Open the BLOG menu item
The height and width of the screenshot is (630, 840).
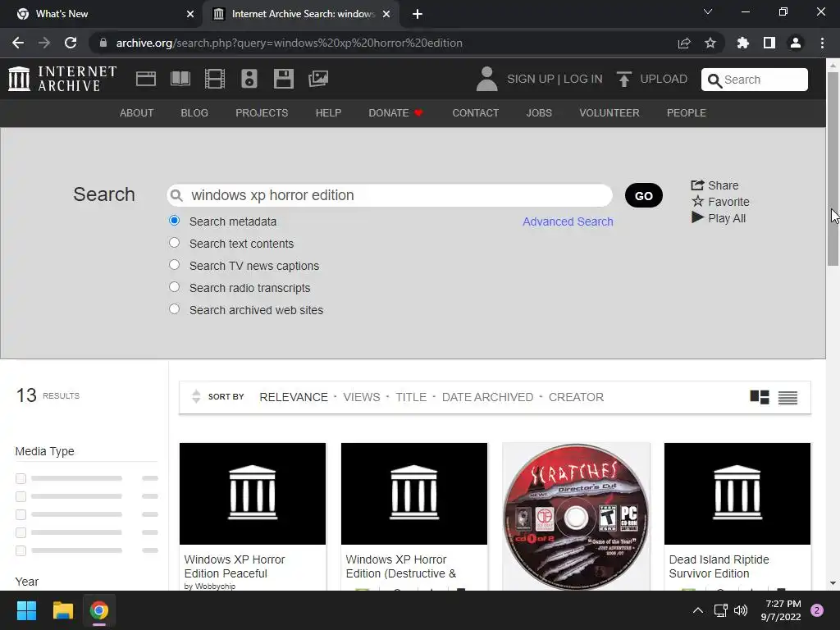coord(194,113)
